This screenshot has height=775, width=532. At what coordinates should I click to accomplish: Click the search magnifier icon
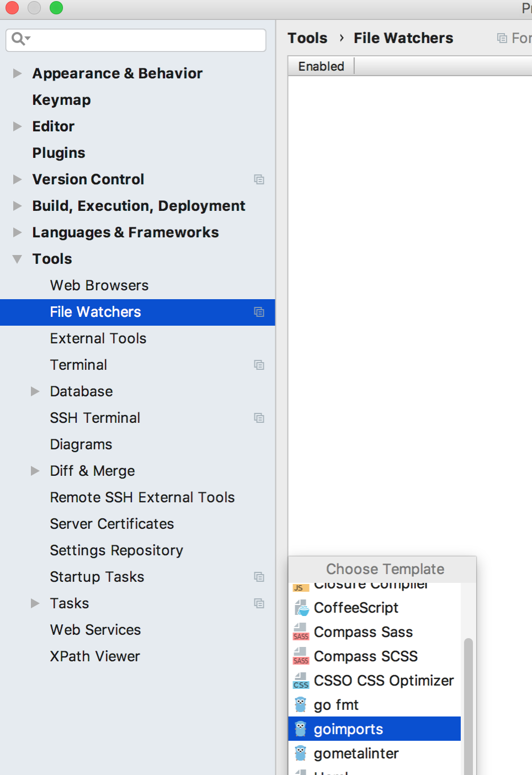[19, 39]
